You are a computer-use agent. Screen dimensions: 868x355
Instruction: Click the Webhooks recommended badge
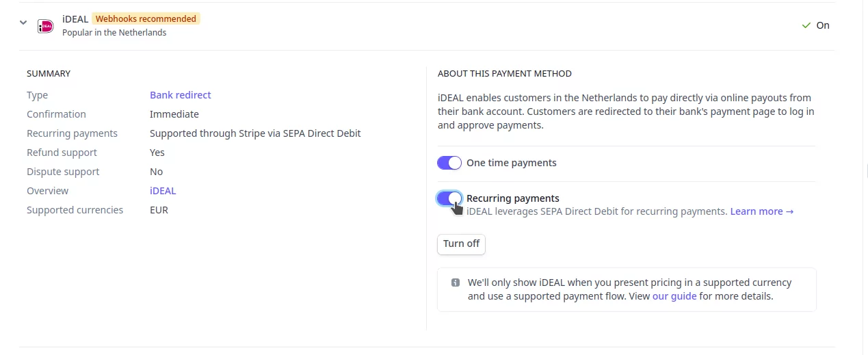(x=146, y=18)
